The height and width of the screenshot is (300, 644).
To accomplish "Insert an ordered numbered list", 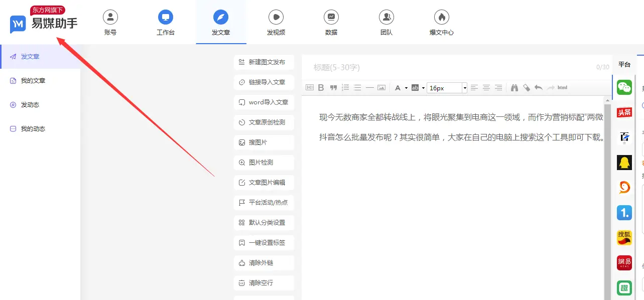I will click(x=345, y=88).
